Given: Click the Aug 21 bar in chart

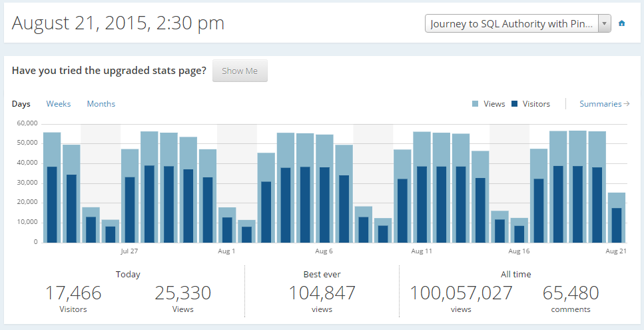Looking at the screenshot, I should pyautogui.click(x=617, y=220).
